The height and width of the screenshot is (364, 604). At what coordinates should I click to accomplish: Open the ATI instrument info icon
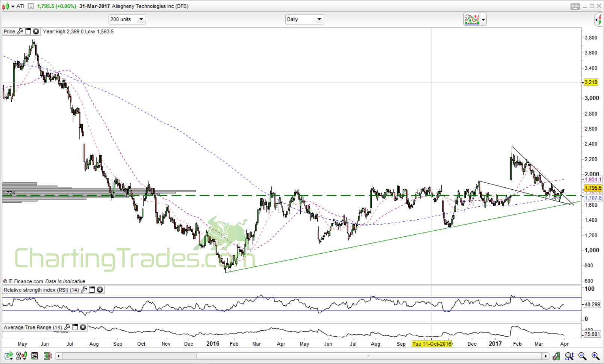click(31, 6)
